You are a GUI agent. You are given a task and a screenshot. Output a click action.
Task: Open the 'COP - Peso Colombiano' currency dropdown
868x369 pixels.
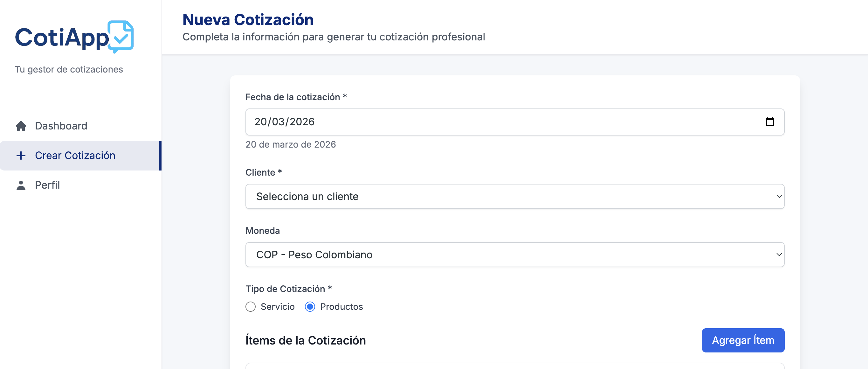tap(506, 255)
